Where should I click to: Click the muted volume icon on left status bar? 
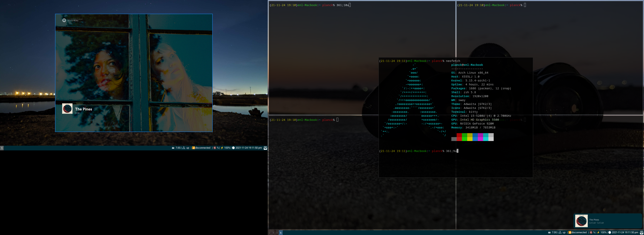tap(215, 148)
